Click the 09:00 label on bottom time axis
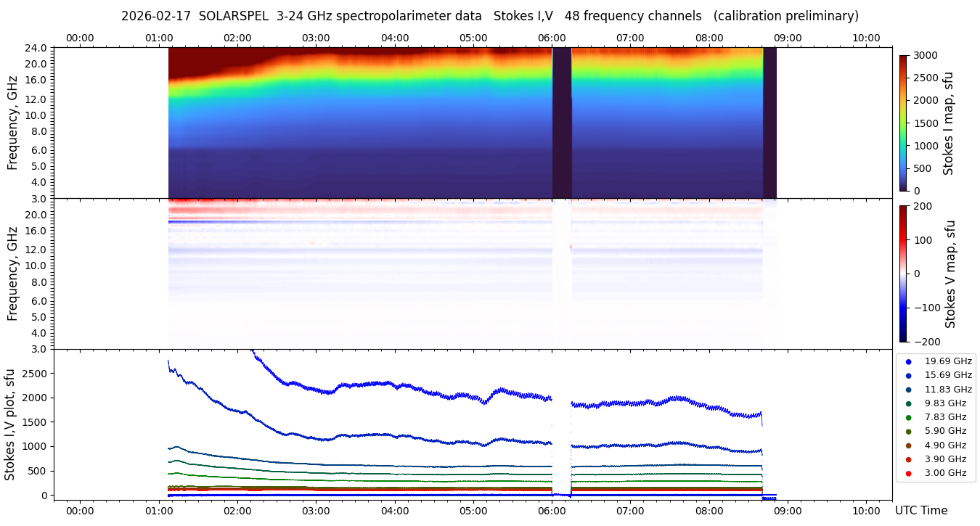 click(788, 510)
